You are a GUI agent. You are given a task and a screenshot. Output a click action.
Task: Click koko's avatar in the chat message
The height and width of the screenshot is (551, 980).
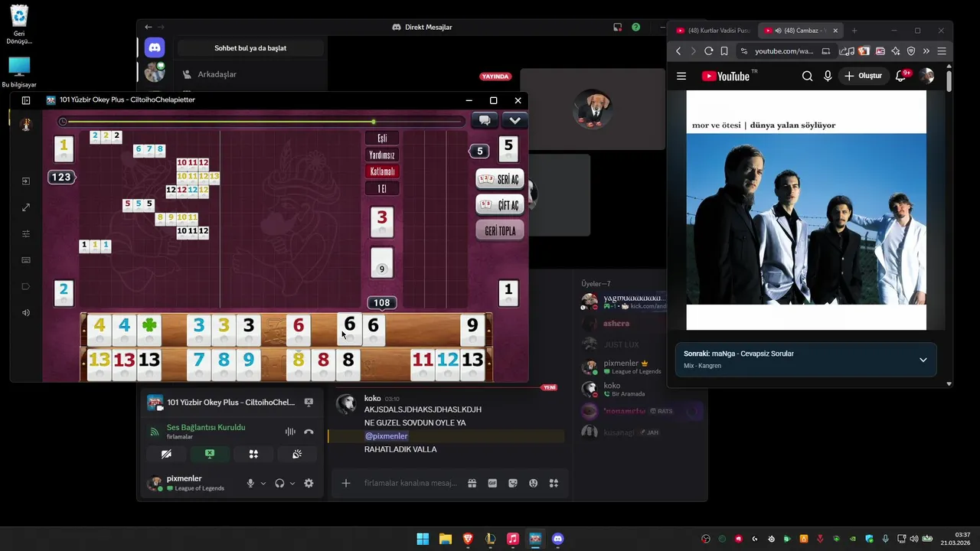pyautogui.click(x=346, y=404)
